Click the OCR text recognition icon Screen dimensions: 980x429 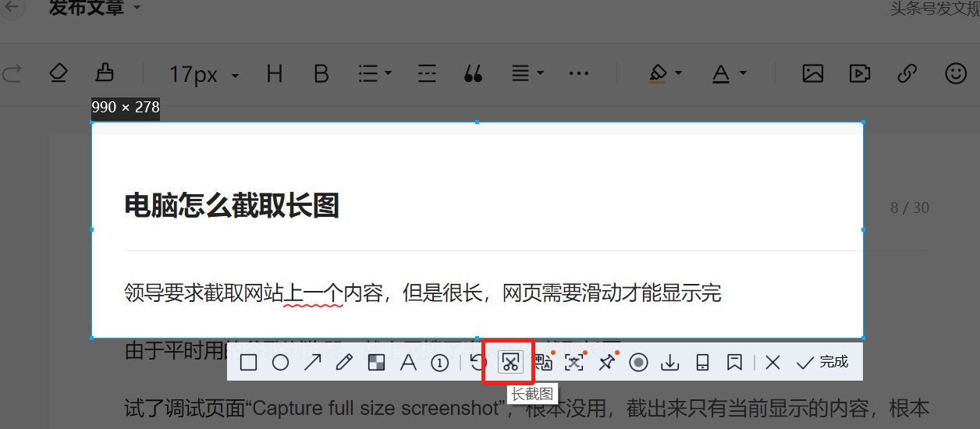575,362
